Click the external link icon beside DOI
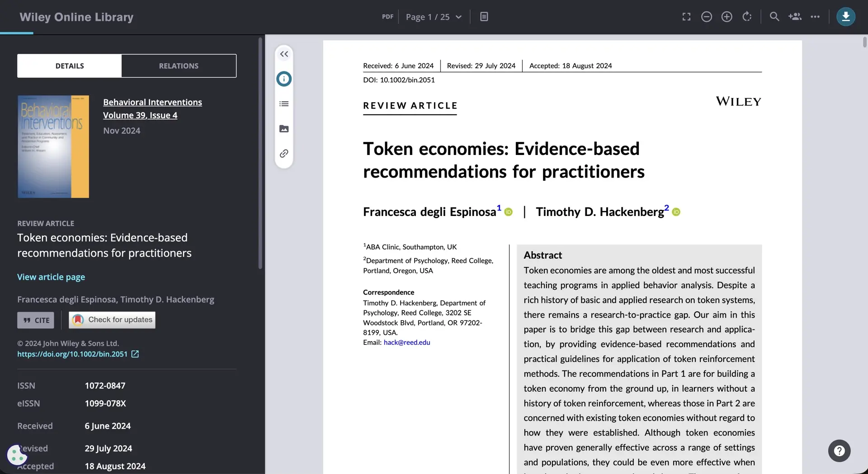 coord(135,354)
